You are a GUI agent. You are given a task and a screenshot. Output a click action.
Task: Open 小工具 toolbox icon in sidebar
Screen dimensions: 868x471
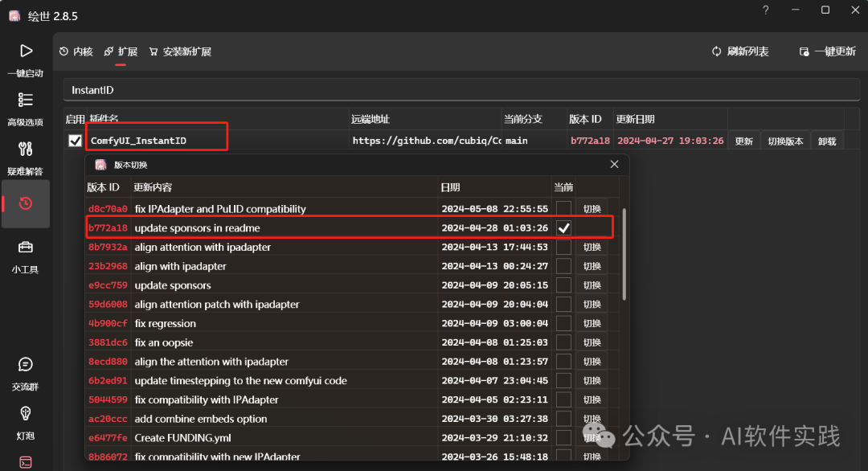26,247
